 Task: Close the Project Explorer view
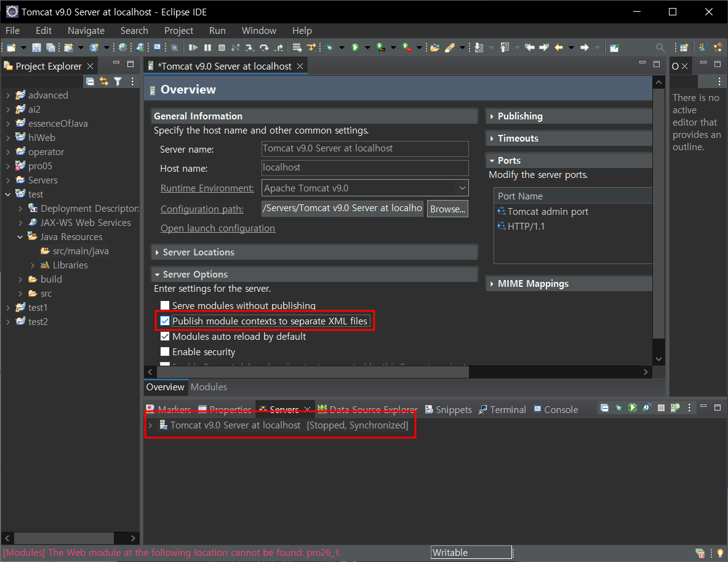[x=90, y=66]
